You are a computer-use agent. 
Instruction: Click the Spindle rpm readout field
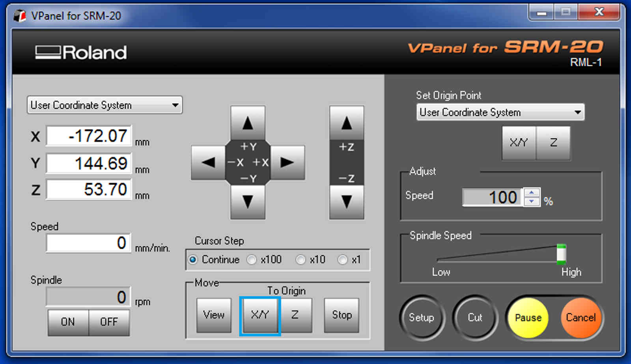pyautogui.click(x=89, y=297)
